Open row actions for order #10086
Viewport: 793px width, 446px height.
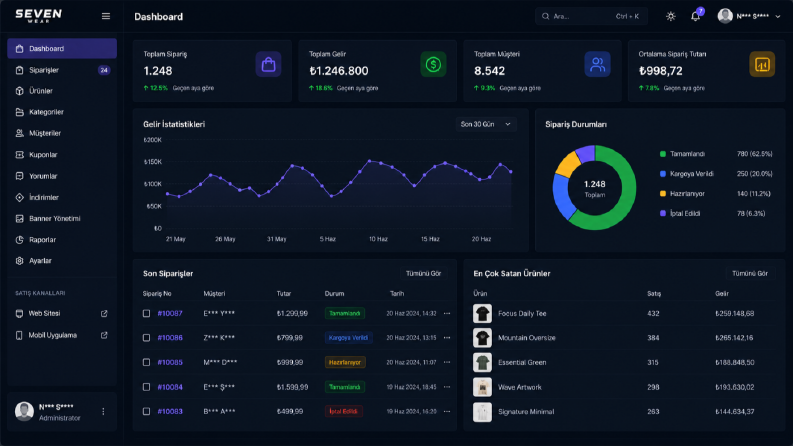point(447,338)
